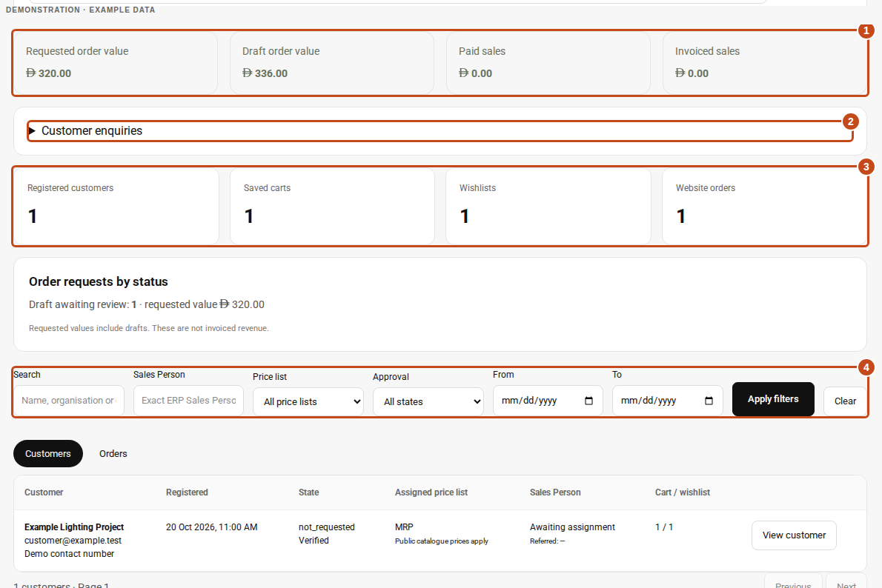Screen dimensions: 882x588
Task: Click the Registered column header
Action: point(187,492)
